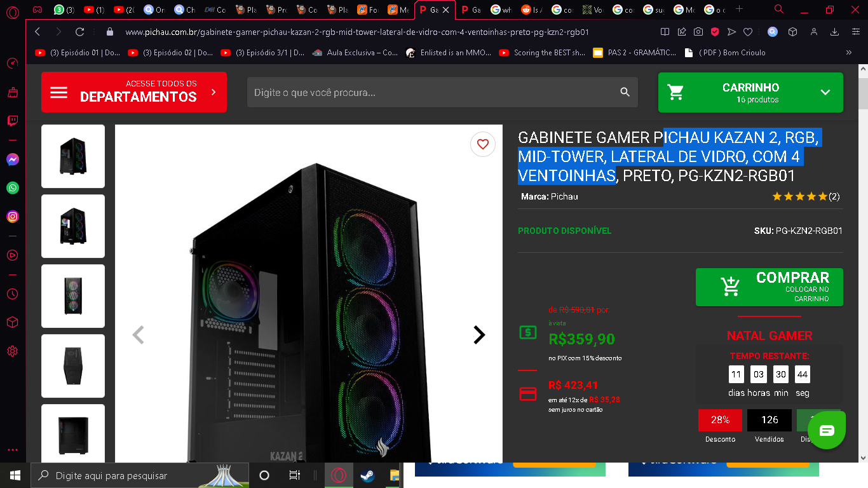Open bookmark "PAS 2 - GRAMÁTIC..."
The width and height of the screenshot is (868, 488).
coord(634,53)
